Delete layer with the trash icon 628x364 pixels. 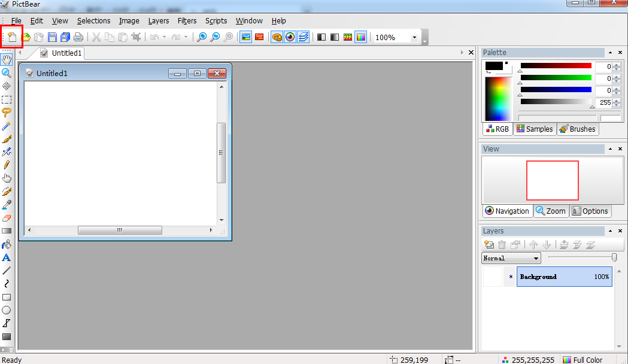tap(502, 244)
